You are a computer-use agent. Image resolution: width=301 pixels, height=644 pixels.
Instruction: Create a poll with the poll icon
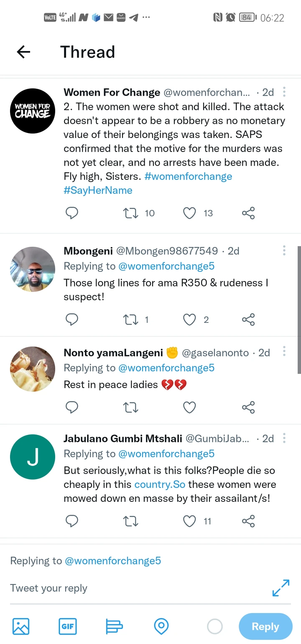(114, 626)
